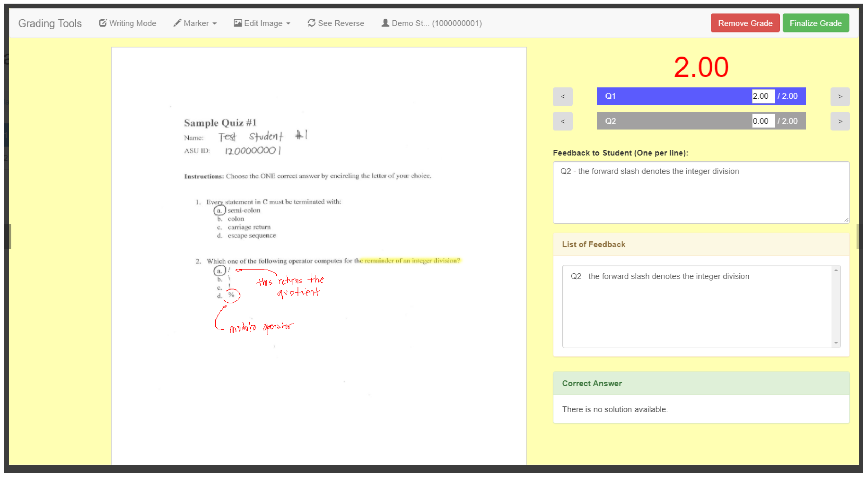Select Q2 forward slash feedback list entry
The image size is (868, 478).
(x=660, y=276)
